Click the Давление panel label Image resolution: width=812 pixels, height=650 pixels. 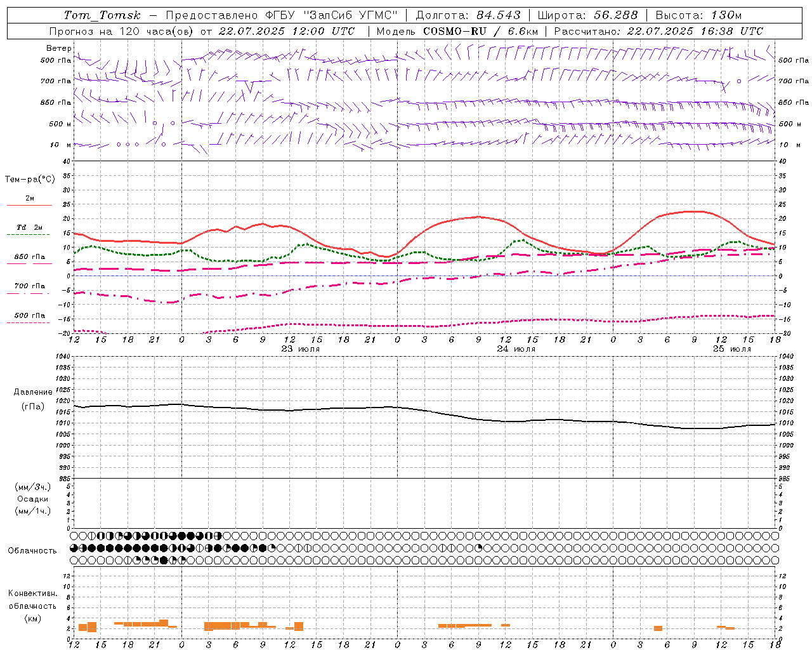pos(33,392)
